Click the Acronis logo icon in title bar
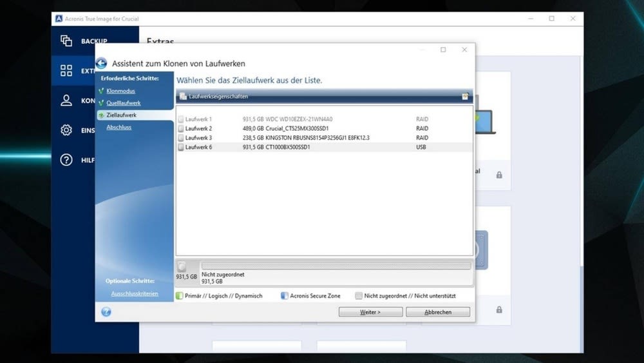Viewport: 644px width, 363px height. click(x=59, y=19)
